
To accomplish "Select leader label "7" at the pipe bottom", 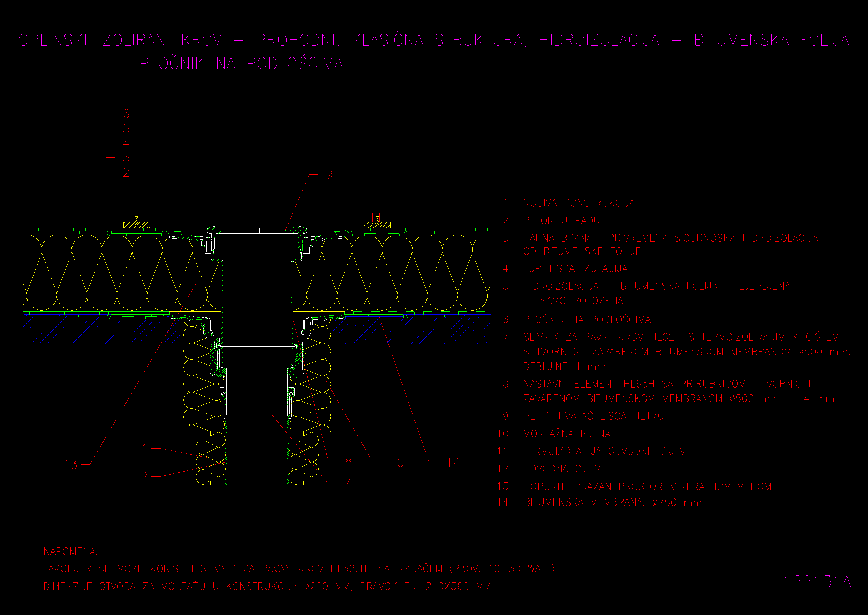I will pos(348,482).
